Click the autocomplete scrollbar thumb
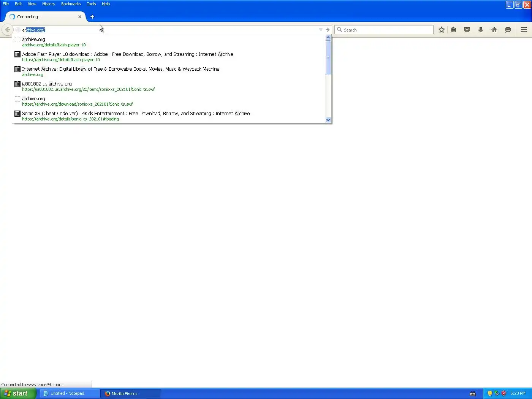The height and width of the screenshot is (399, 532). point(328,58)
